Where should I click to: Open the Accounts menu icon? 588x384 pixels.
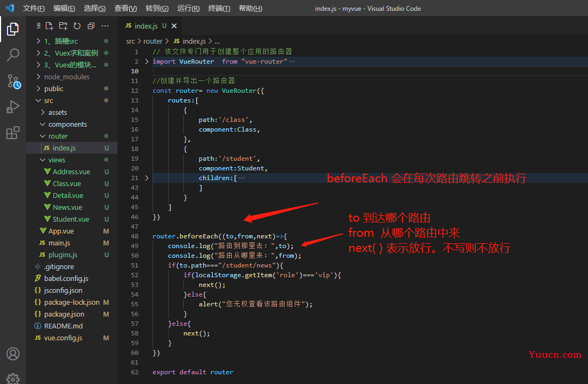tap(13, 354)
